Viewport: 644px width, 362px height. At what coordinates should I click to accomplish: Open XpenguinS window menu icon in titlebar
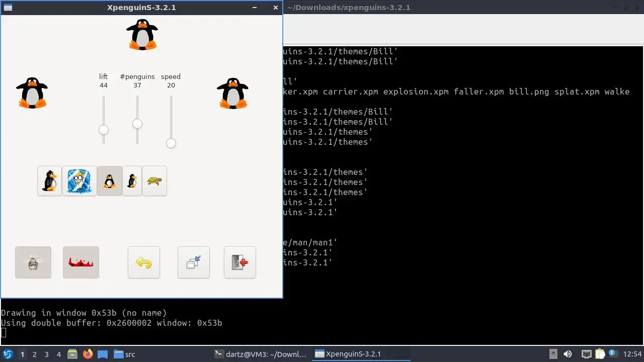click(x=8, y=8)
